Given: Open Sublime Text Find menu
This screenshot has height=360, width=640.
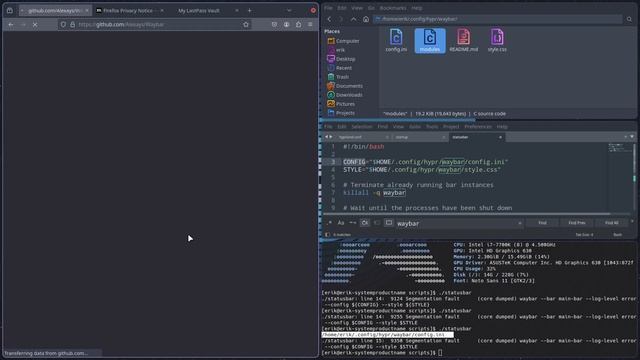Looking at the screenshot, I should click(382, 127).
